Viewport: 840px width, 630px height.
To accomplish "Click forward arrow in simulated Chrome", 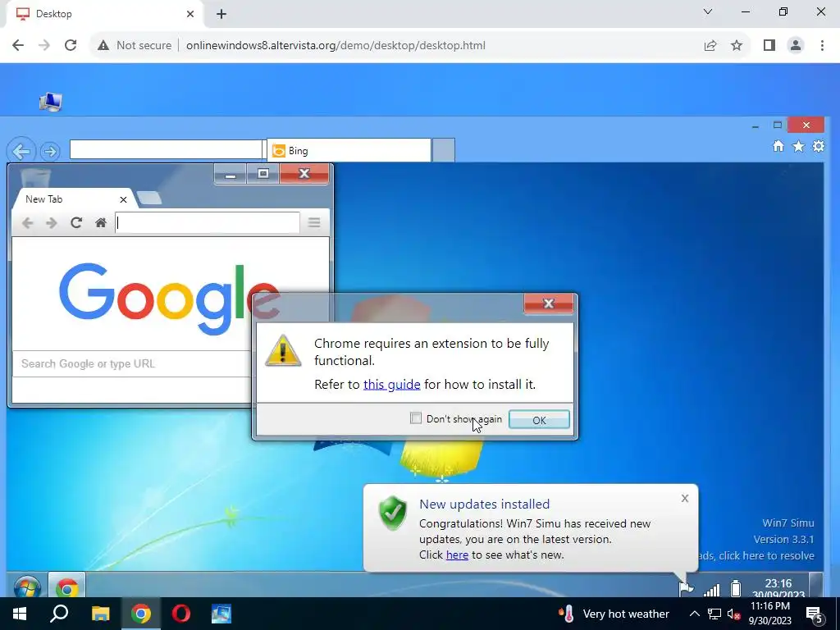I will pos(52,223).
